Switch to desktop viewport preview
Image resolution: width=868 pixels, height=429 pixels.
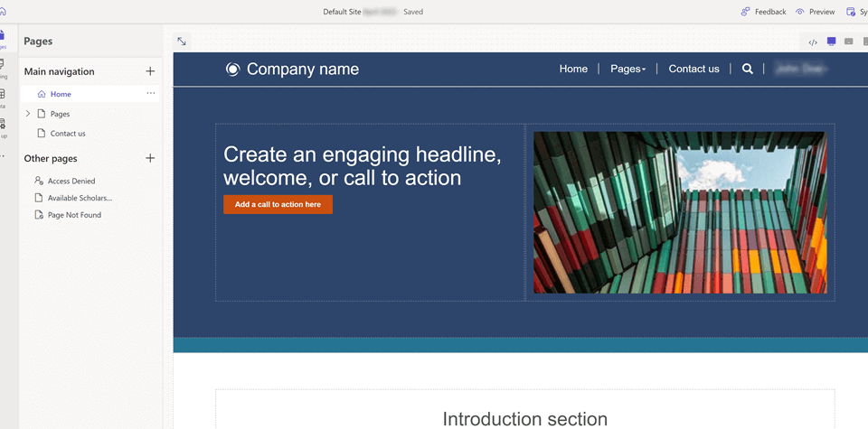click(x=832, y=42)
